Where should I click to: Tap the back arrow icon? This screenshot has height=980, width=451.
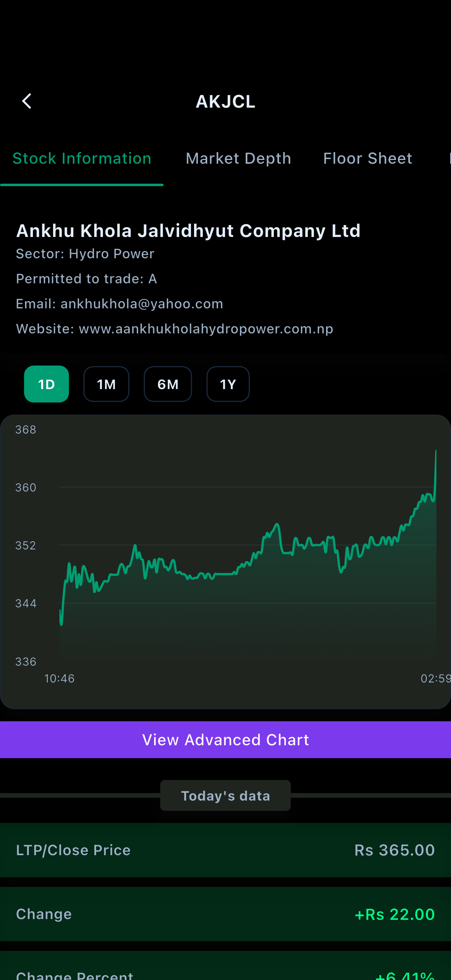27,101
